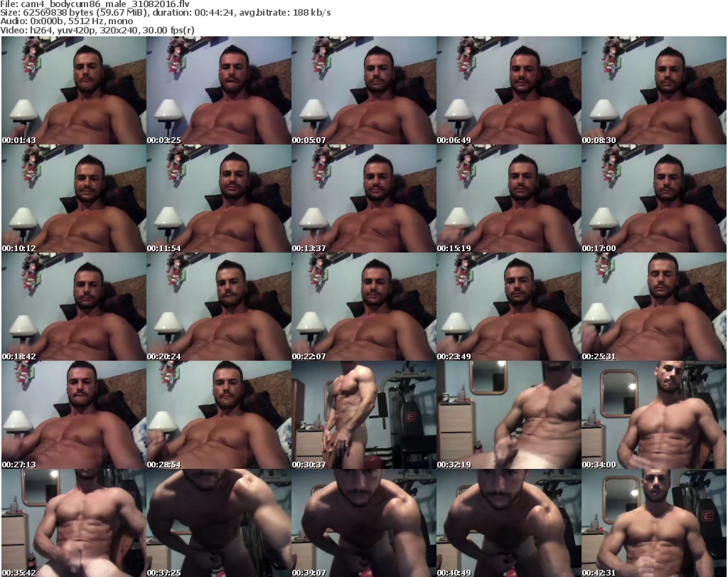Choose the frame at 00:17:00
The image size is (728, 577).
654,198
